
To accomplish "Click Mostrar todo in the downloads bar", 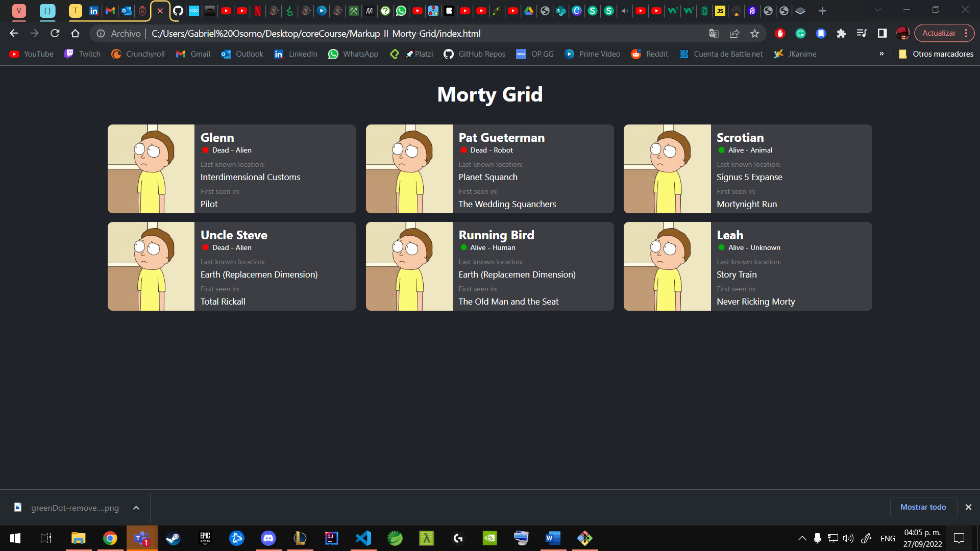I will point(923,507).
